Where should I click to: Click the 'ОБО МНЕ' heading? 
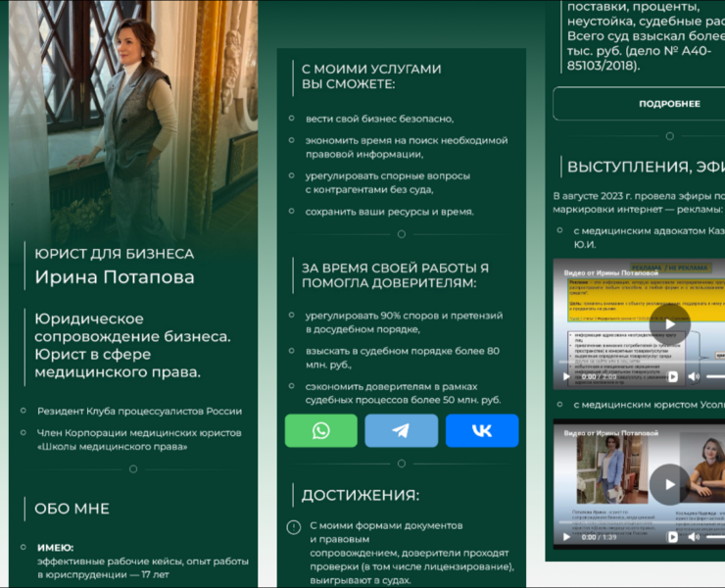click(72, 509)
